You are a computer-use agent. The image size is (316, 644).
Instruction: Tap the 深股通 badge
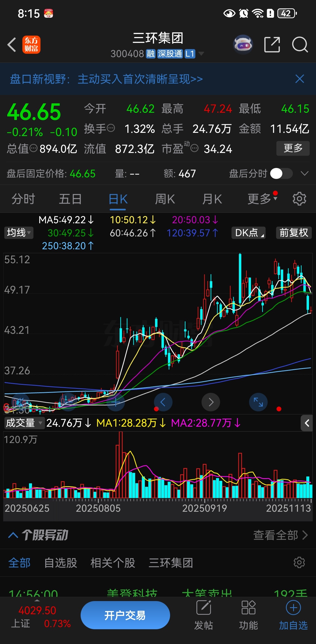click(x=170, y=54)
